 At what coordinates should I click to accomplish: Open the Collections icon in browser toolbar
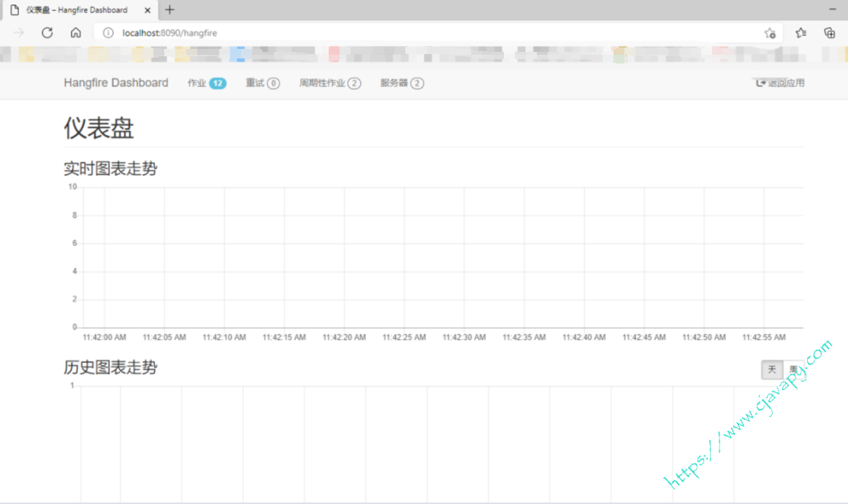(829, 33)
